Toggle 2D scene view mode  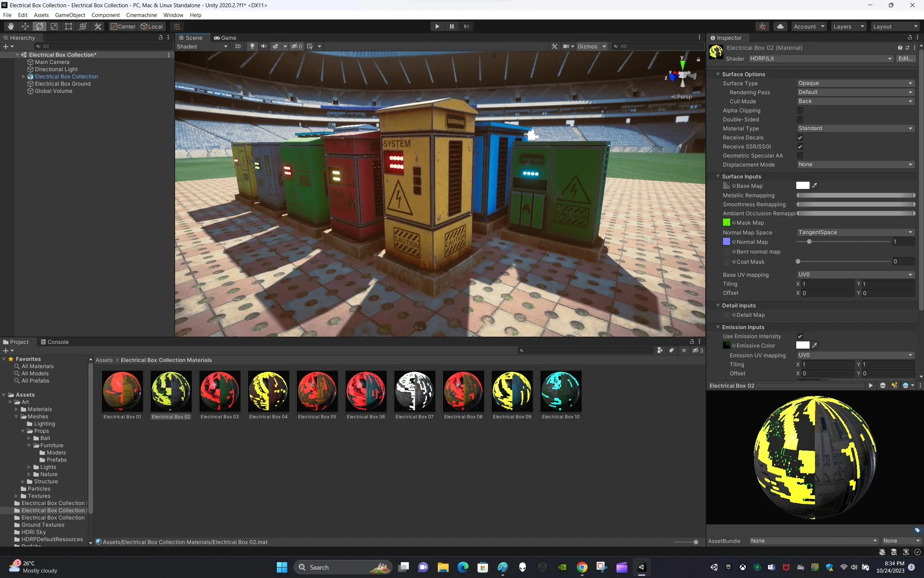coord(238,46)
